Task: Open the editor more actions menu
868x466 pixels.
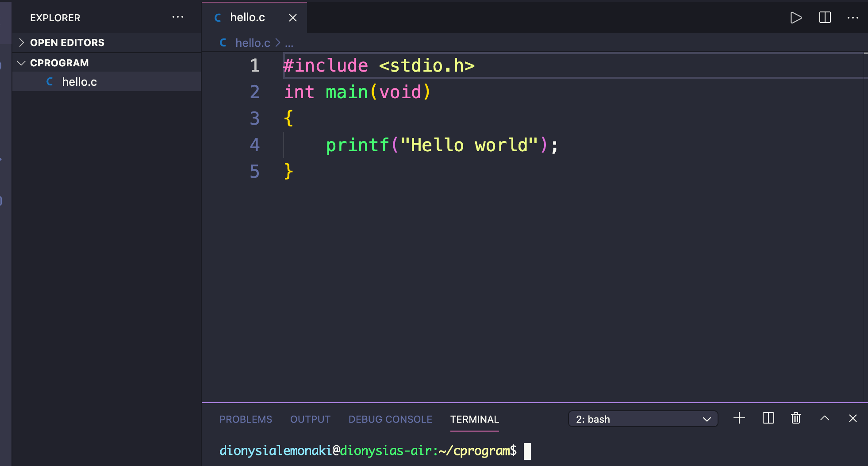Action: coord(853,18)
